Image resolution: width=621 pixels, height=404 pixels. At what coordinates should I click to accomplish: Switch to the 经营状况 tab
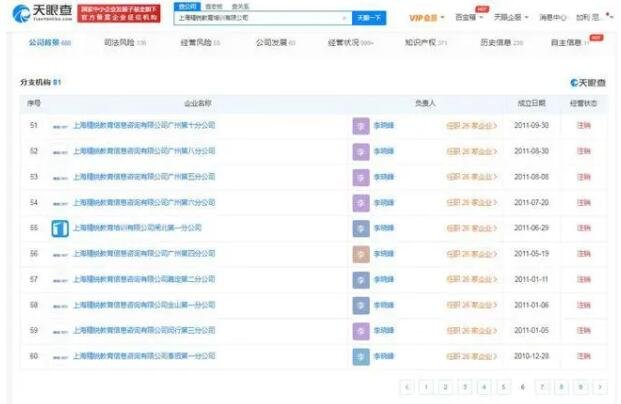coord(351,42)
